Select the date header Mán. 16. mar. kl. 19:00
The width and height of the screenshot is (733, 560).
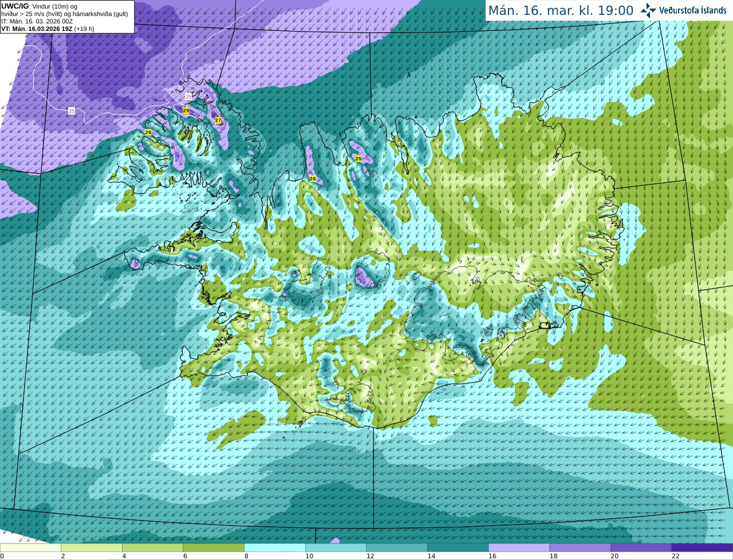click(561, 10)
